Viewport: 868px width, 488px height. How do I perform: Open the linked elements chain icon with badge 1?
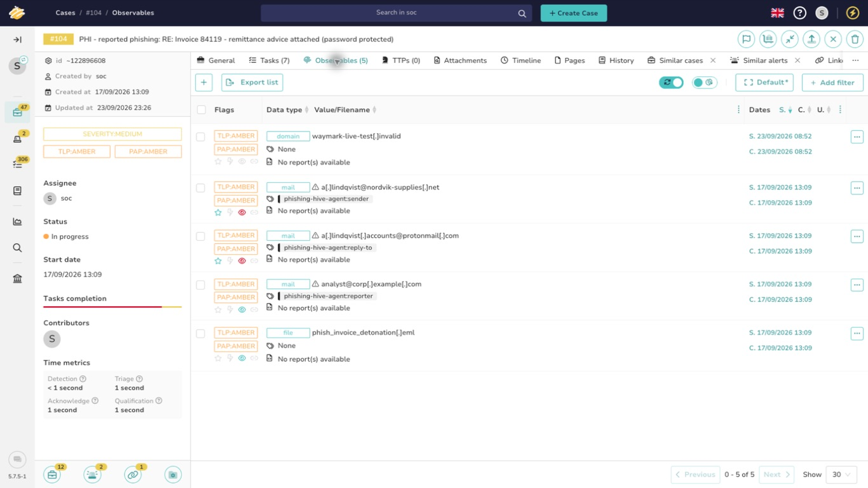coord(133,474)
